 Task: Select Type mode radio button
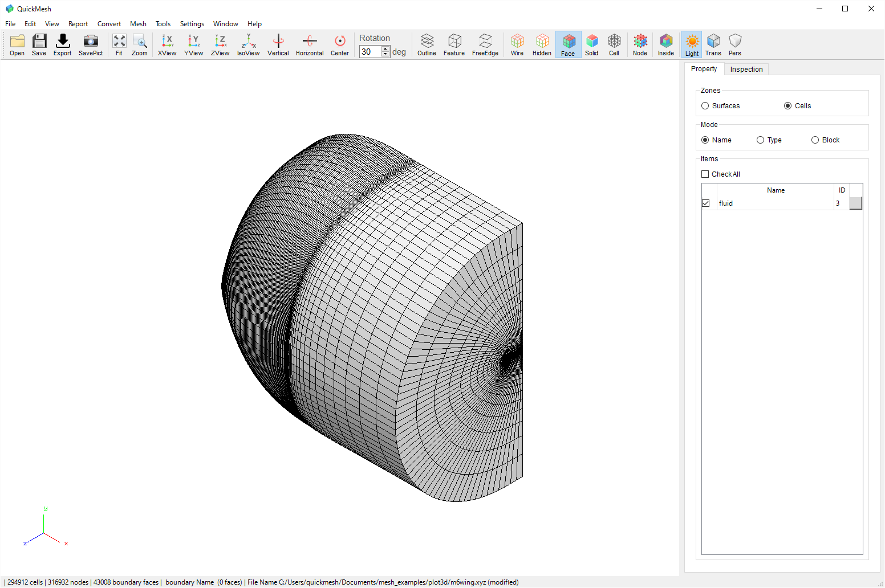pyautogui.click(x=761, y=140)
